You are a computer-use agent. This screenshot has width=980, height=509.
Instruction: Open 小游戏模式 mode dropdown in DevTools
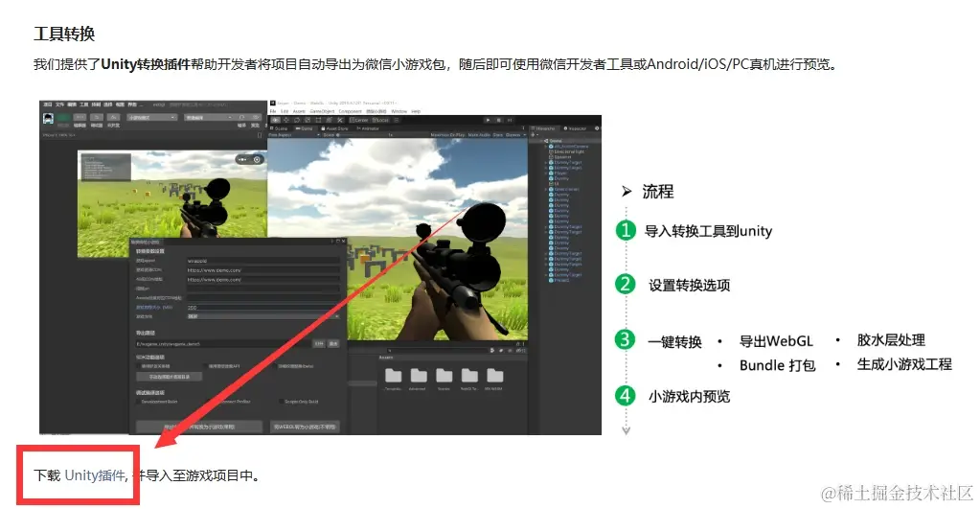152,118
